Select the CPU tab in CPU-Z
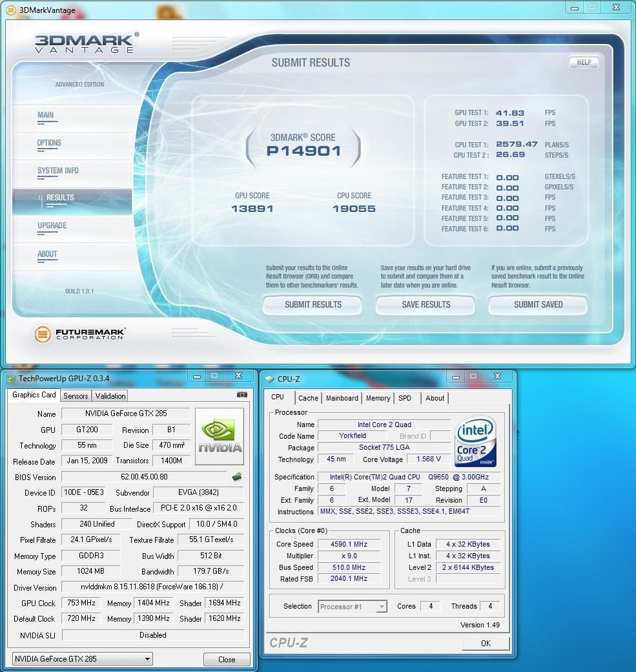Viewport: 636px width, 672px height. click(278, 397)
